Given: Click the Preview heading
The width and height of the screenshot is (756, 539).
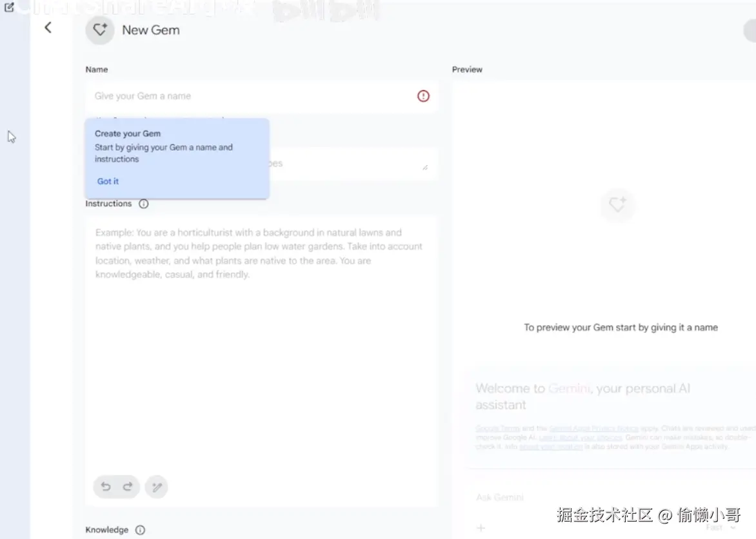Looking at the screenshot, I should click(x=467, y=70).
